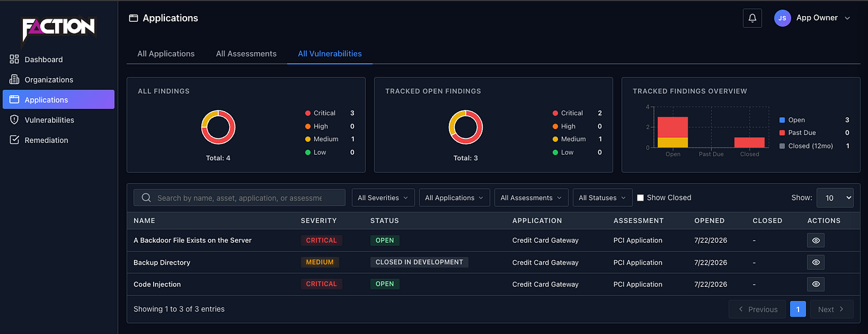Click the Vulnerabilities shield icon
This screenshot has height=334, width=868.
pos(14,120)
